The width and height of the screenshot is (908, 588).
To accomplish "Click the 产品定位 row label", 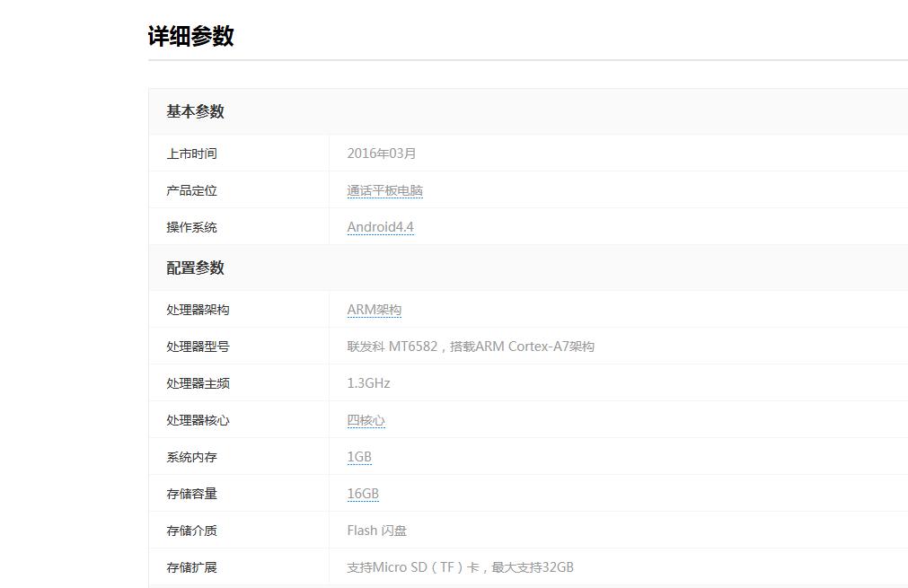I will (190, 189).
